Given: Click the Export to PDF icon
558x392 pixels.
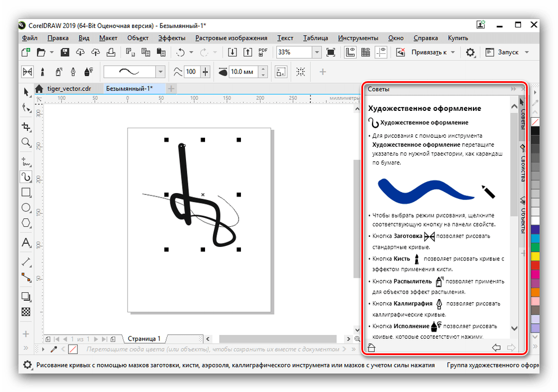Looking at the screenshot, I should 263,53.
